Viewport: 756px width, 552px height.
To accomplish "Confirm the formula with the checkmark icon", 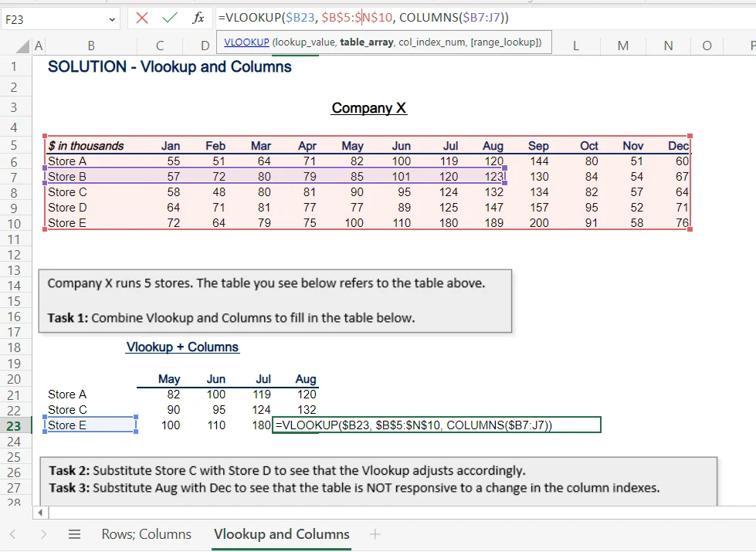I will pyautogui.click(x=170, y=19).
